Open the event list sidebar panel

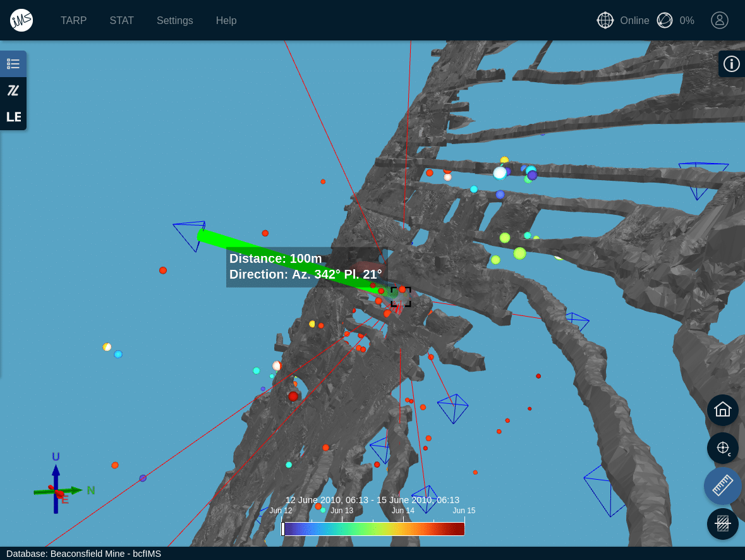click(x=13, y=64)
